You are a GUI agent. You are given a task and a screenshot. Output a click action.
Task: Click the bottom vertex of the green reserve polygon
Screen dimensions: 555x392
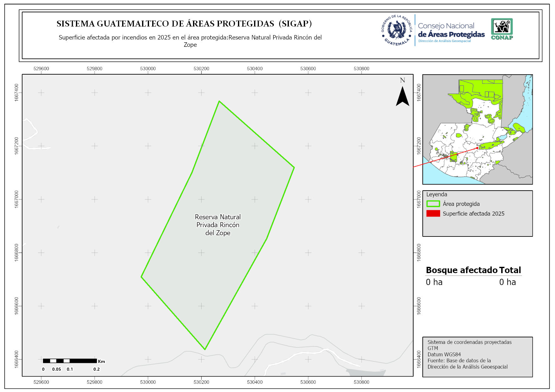coord(205,349)
